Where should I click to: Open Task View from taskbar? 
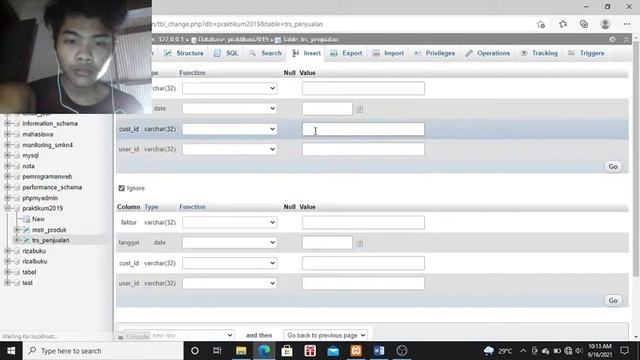click(x=217, y=351)
